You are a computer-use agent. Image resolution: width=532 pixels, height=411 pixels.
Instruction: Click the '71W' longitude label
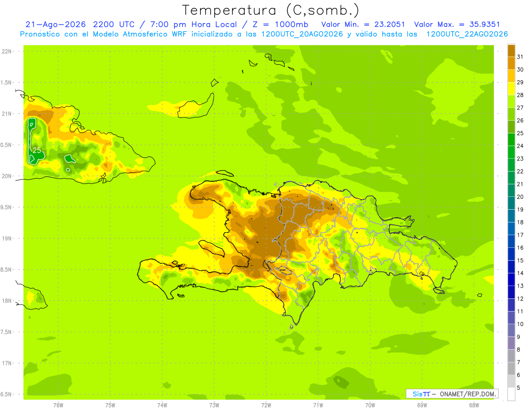(318, 405)
